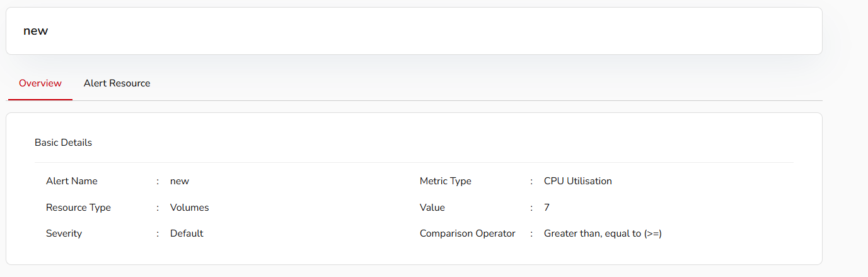The height and width of the screenshot is (277, 868).
Task: Click the Severity field label
Action: [64, 233]
